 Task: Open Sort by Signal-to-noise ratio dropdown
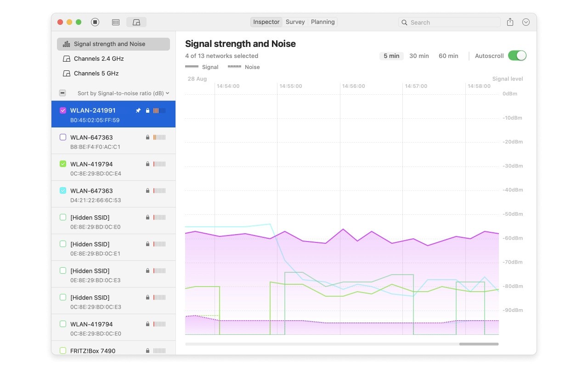123,93
